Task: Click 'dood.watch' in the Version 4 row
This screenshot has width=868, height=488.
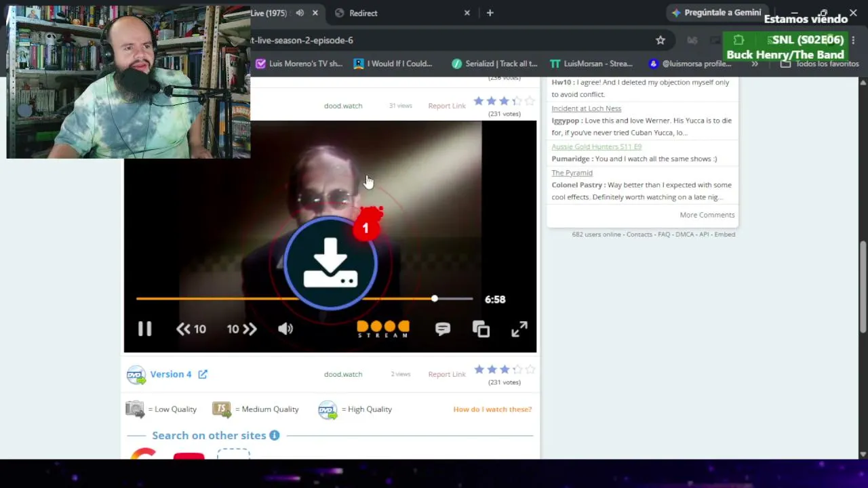Action: [x=343, y=374]
